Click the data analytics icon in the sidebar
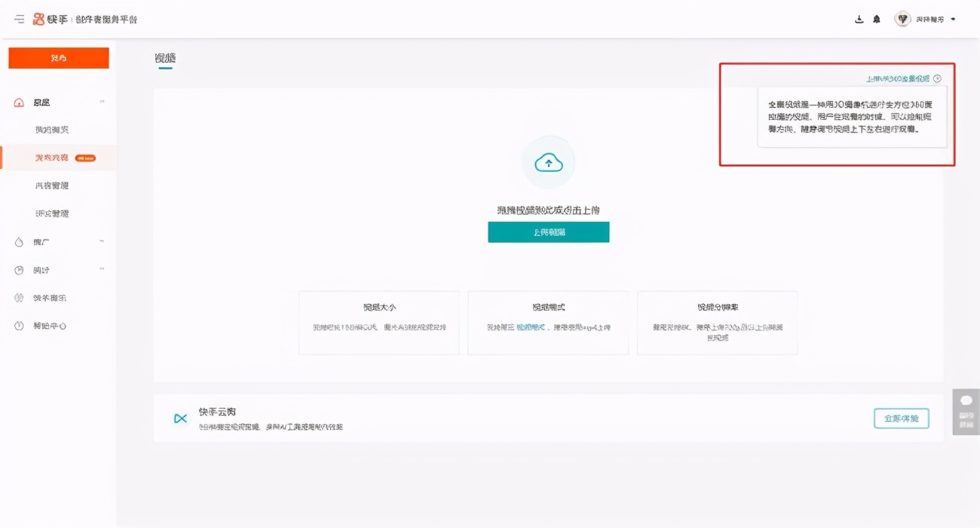The width and height of the screenshot is (980, 528). click(x=19, y=269)
